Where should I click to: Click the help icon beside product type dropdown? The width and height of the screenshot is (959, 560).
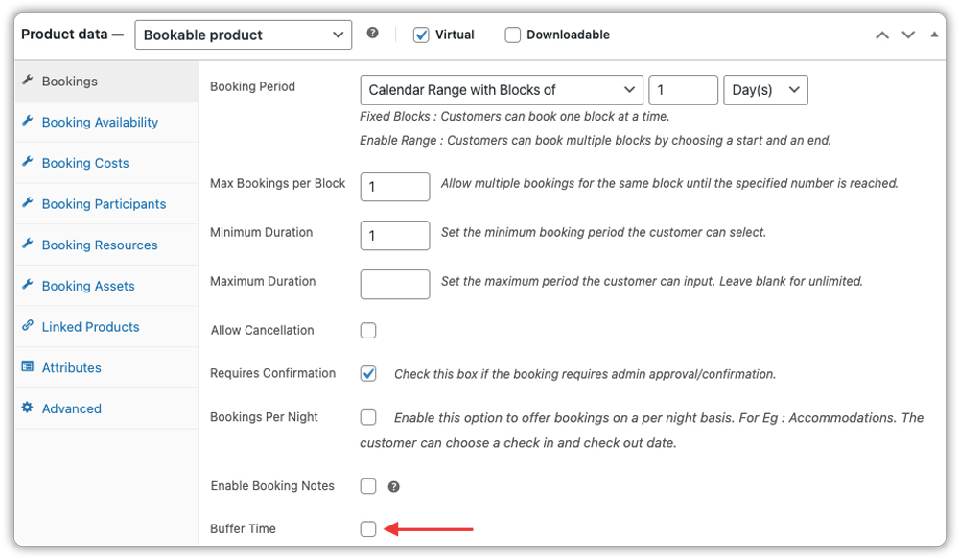coord(373,34)
